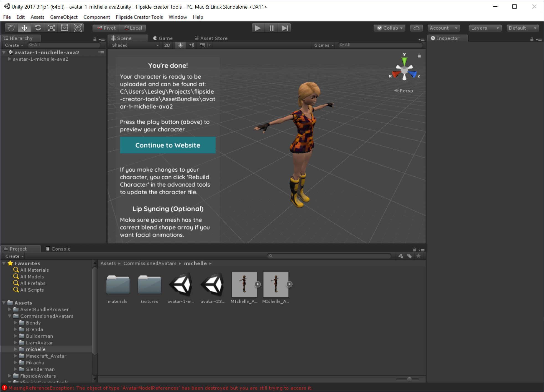Open the Account dropdown
Screen dimensions: 544x392
tap(444, 28)
